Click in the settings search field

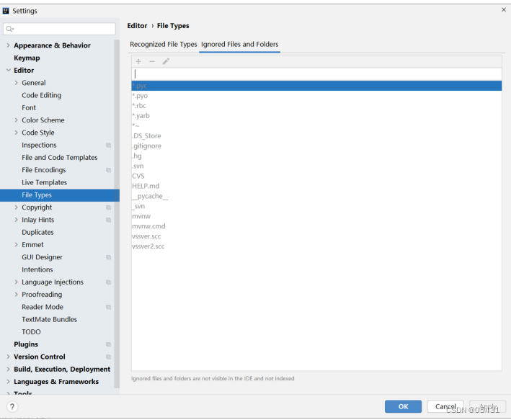tap(59, 29)
